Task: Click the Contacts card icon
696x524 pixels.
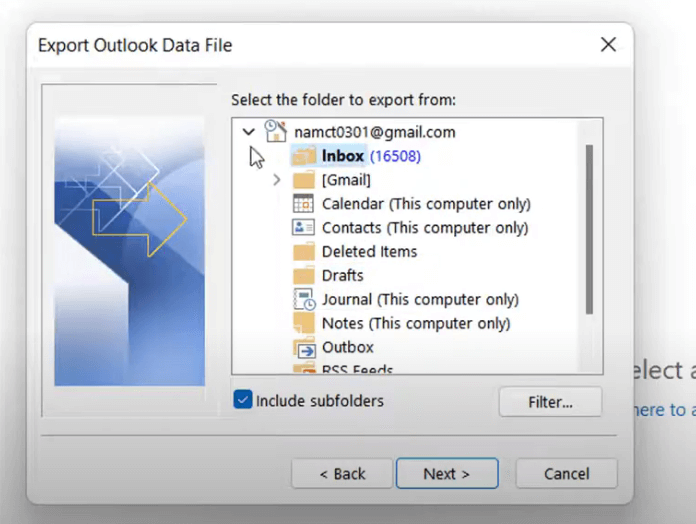Action: [304, 228]
